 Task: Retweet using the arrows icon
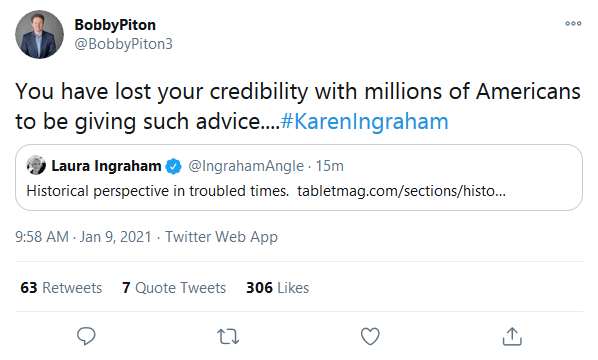point(228,336)
